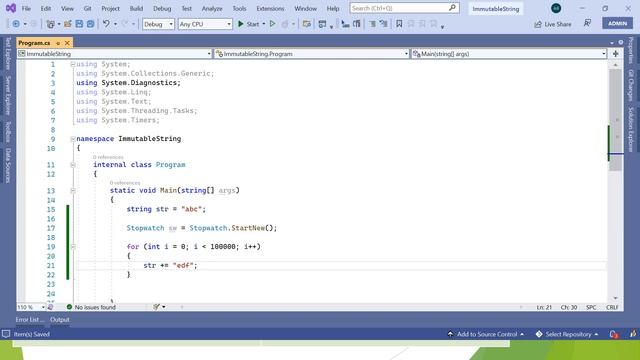Open the File menu
The image size is (640, 360).
click(x=26, y=8)
